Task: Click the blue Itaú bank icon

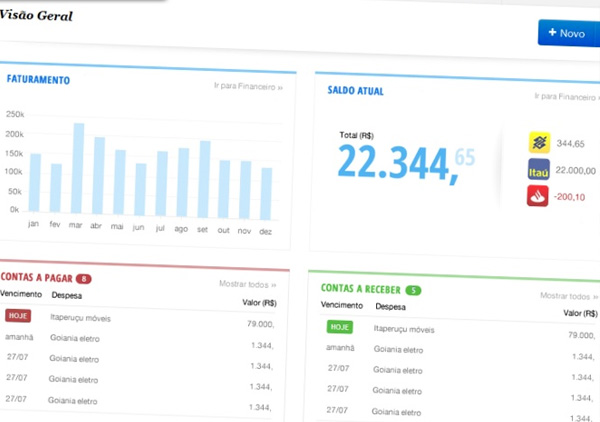Action: pos(538,170)
